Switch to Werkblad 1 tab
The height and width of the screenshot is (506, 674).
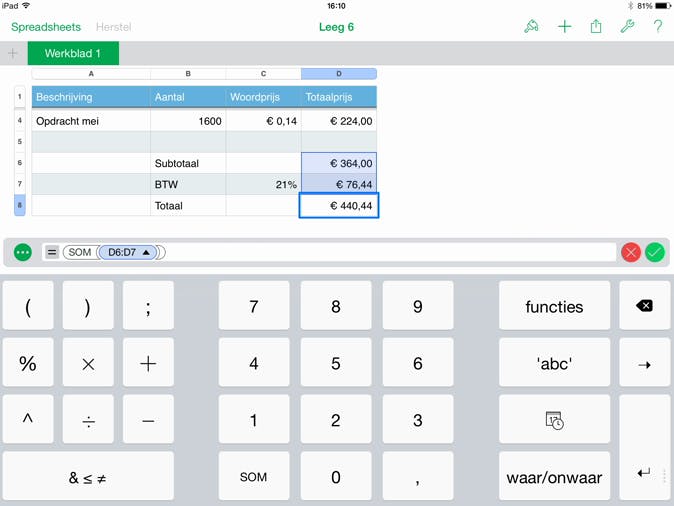click(x=73, y=53)
